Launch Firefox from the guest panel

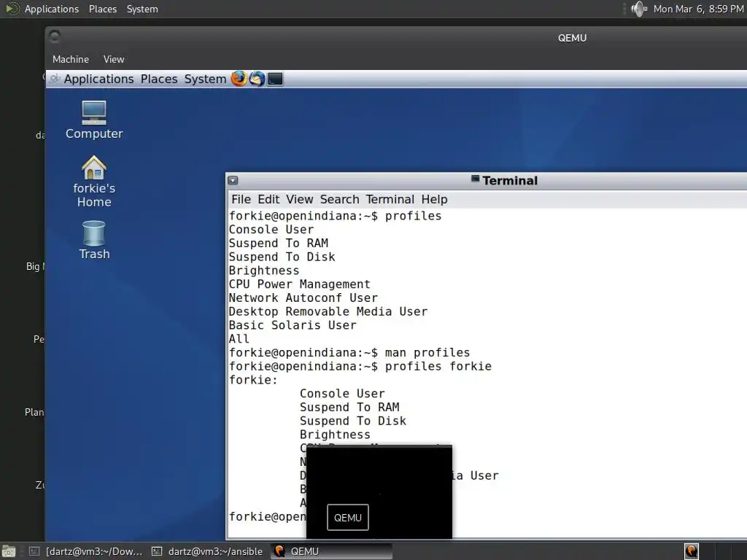tap(239, 79)
